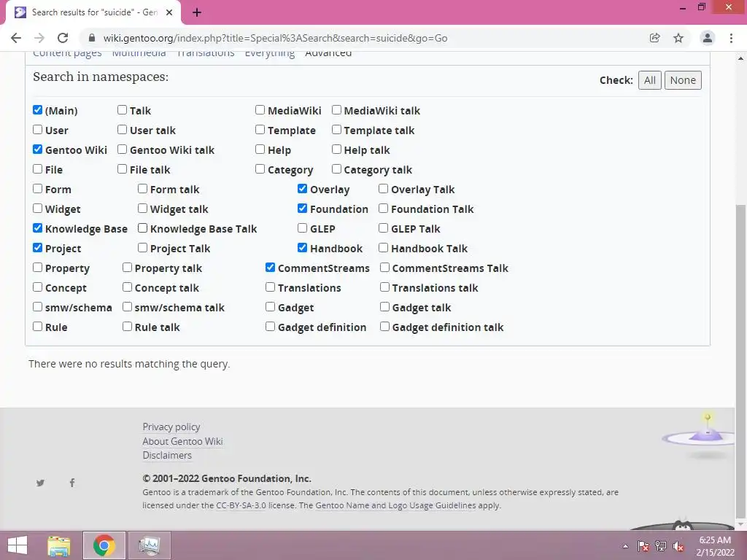Uncheck the CommentStreams checkbox

(270, 267)
